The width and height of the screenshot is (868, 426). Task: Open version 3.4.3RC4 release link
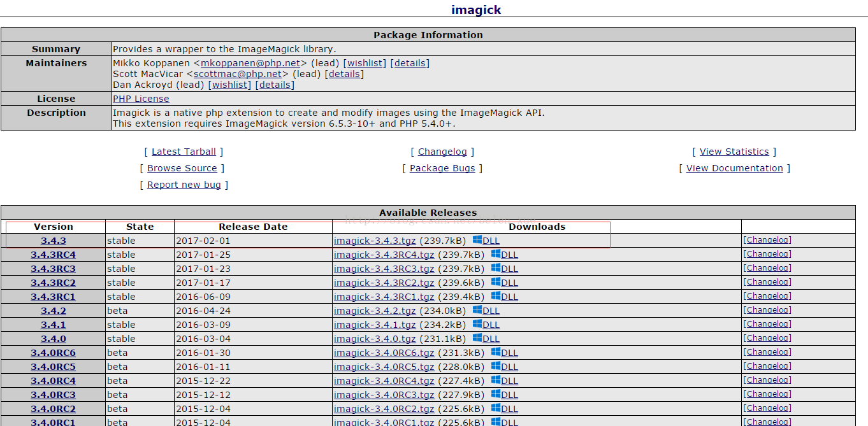click(54, 255)
